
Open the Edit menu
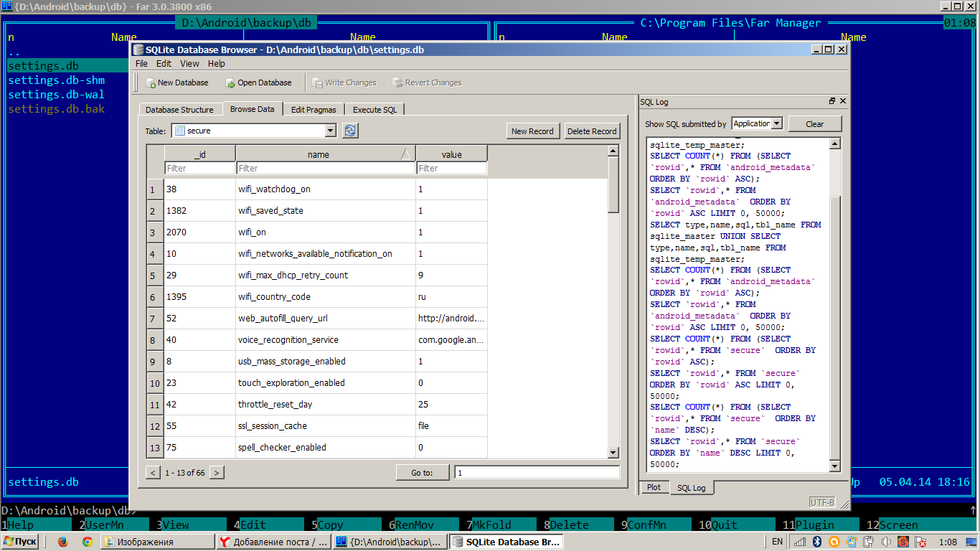(164, 64)
